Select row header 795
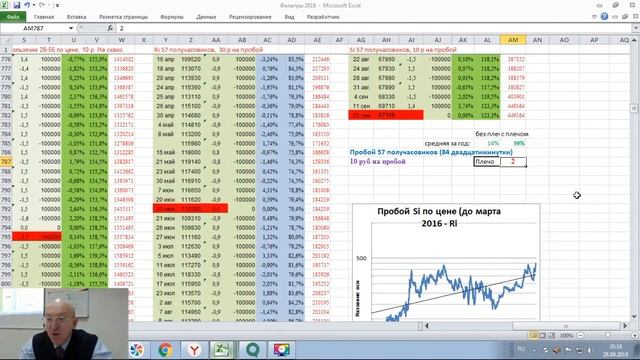Image resolution: width=640 pixels, height=360 pixels. coord(6,237)
